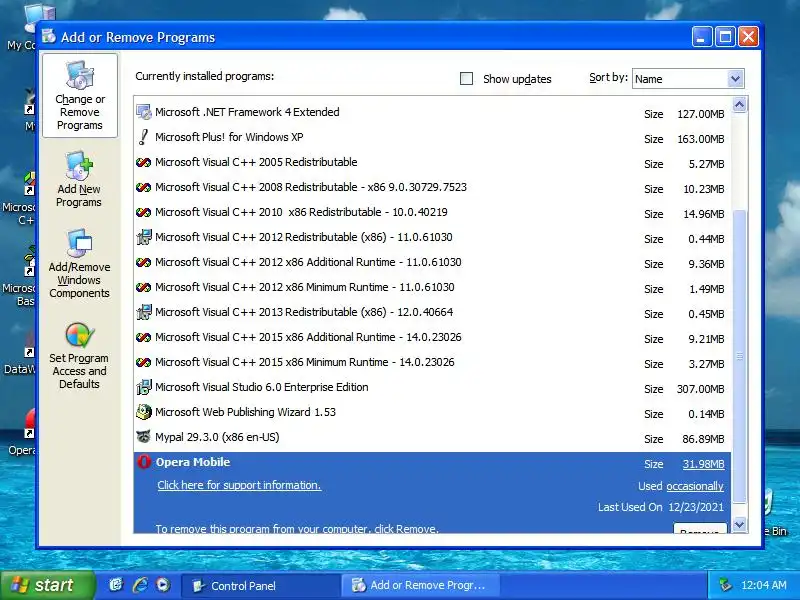Viewport: 800px width, 600px height.
Task: Click the Last Used On 12/23/2021 text
Action: point(661,507)
